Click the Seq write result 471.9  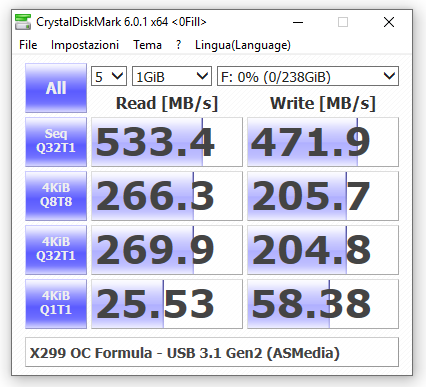[x=323, y=142]
